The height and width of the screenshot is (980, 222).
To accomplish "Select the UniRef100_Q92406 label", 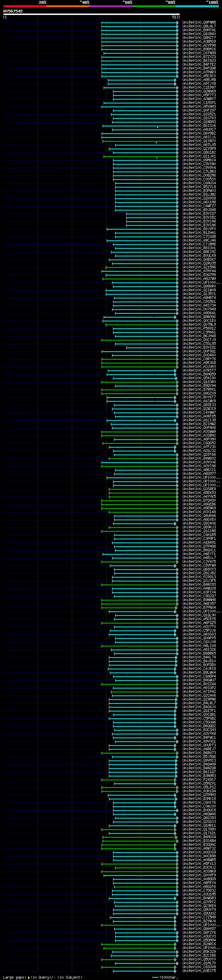I will [199, 523].
